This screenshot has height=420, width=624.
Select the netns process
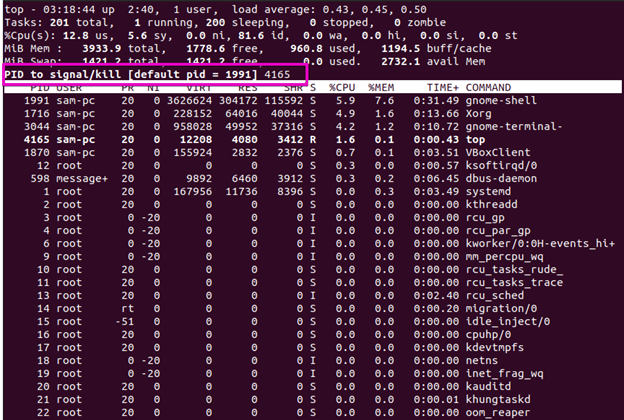click(x=312, y=361)
